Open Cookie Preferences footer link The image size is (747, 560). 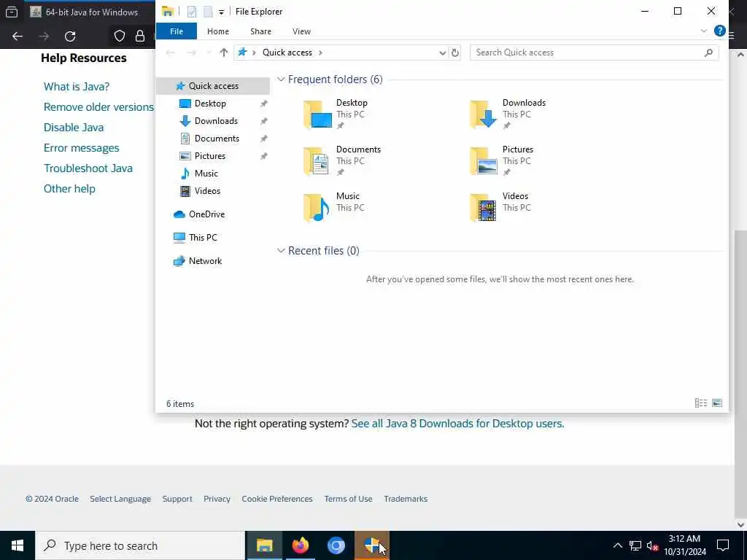tap(276, 499)
